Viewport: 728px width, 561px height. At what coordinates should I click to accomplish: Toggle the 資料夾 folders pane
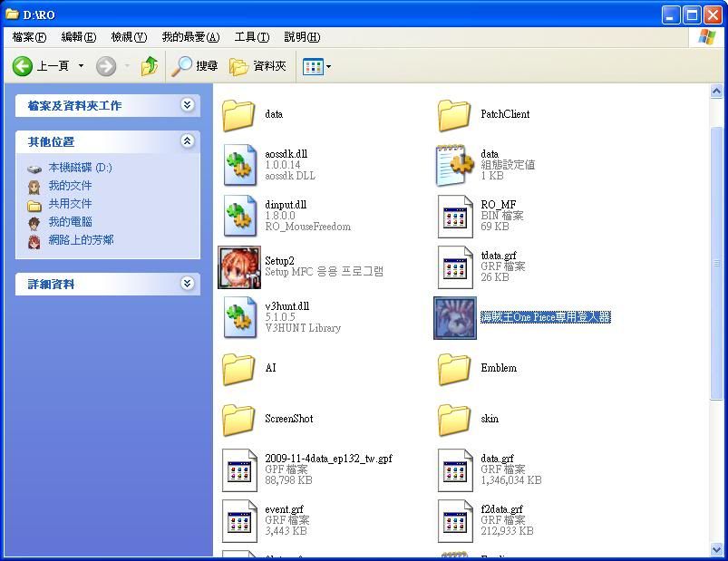(258, 66)
